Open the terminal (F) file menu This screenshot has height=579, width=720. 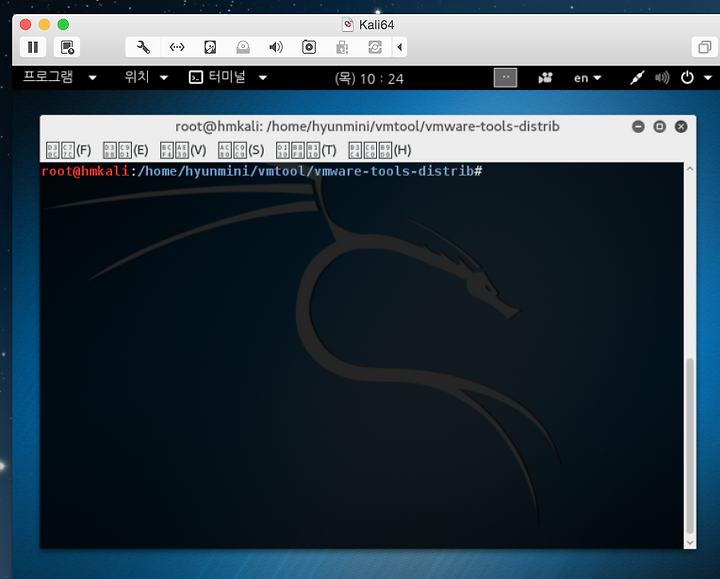[68, 150]
